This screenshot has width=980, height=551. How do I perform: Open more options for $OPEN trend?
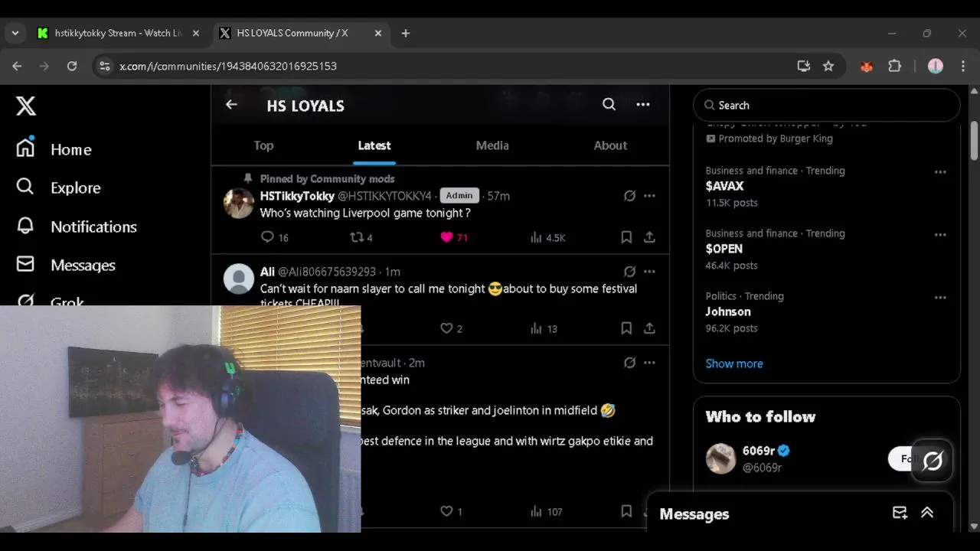coord(940,235)
